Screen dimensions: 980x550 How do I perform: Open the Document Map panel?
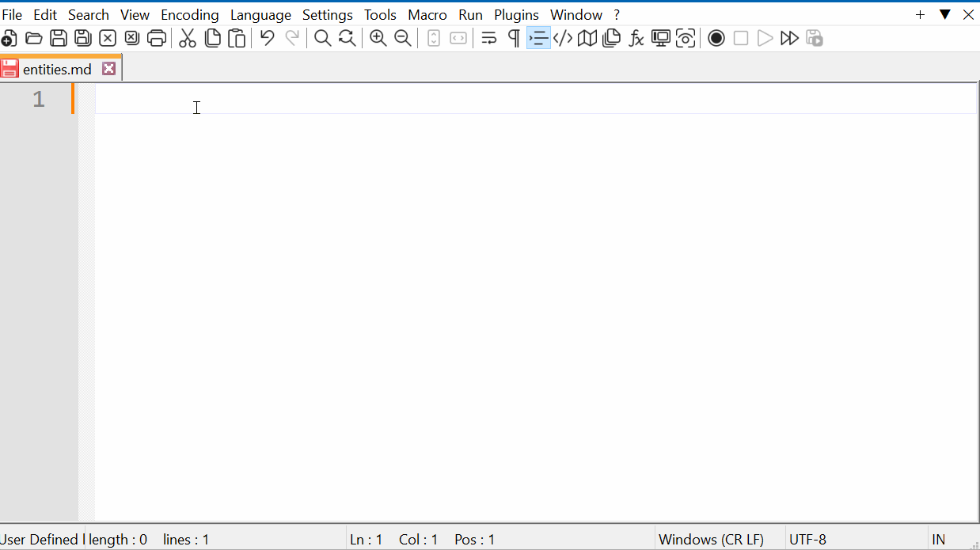[587, 37]
